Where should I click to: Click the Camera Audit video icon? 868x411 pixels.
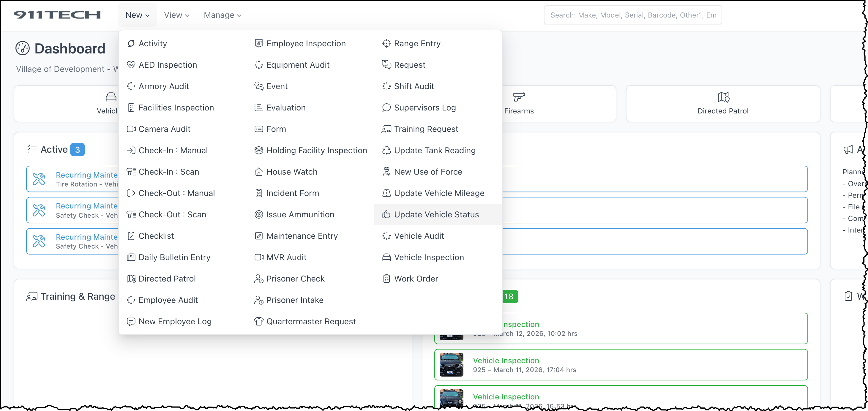point(131,129)
